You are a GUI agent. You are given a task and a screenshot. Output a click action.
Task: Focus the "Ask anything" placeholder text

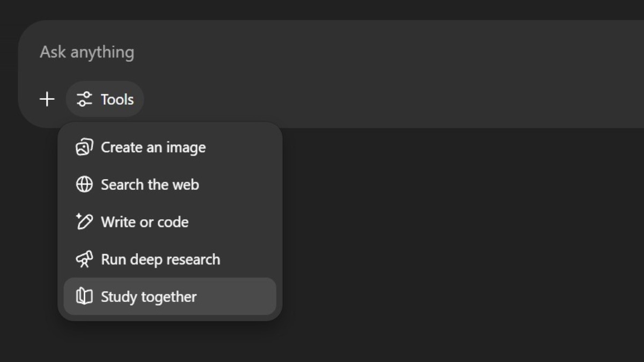pyautogui.click(x=87, y=52)
